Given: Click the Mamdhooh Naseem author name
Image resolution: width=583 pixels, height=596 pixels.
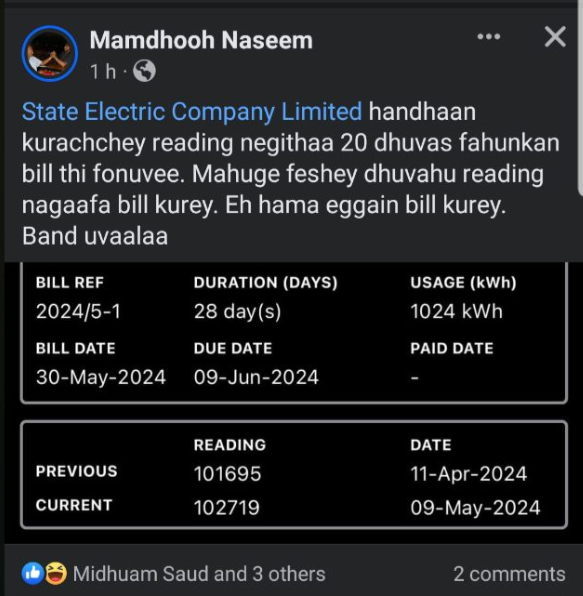Looking at the screenshot, I should [201, 40].
